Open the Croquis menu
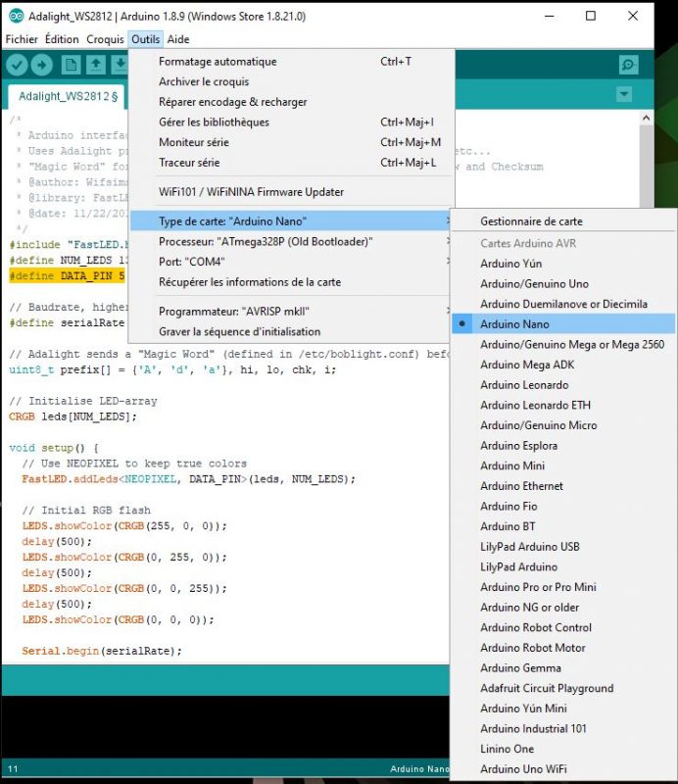Image resolution: width=678 pixels, height=784 pixels. click(x=105, y=39)
